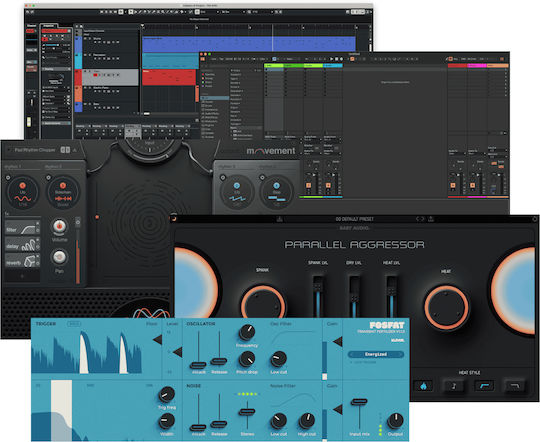540x442 pixels.
Task: Select the flame heat style in Parallel Aggressor
Action: (423, 386)
